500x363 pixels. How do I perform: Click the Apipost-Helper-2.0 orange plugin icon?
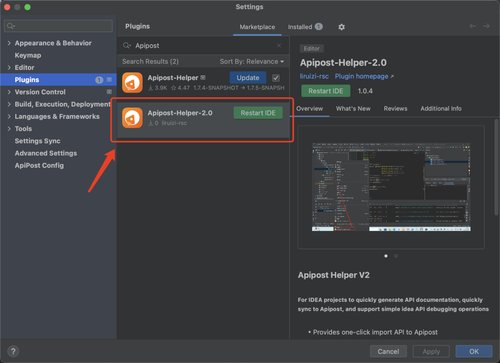[132, 118]
